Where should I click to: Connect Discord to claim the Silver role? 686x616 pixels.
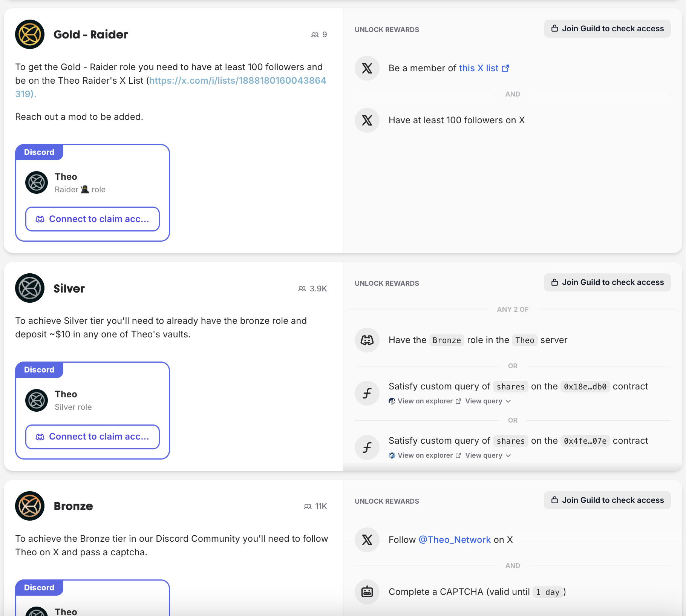pyautogui.click(x=92, y=437)
